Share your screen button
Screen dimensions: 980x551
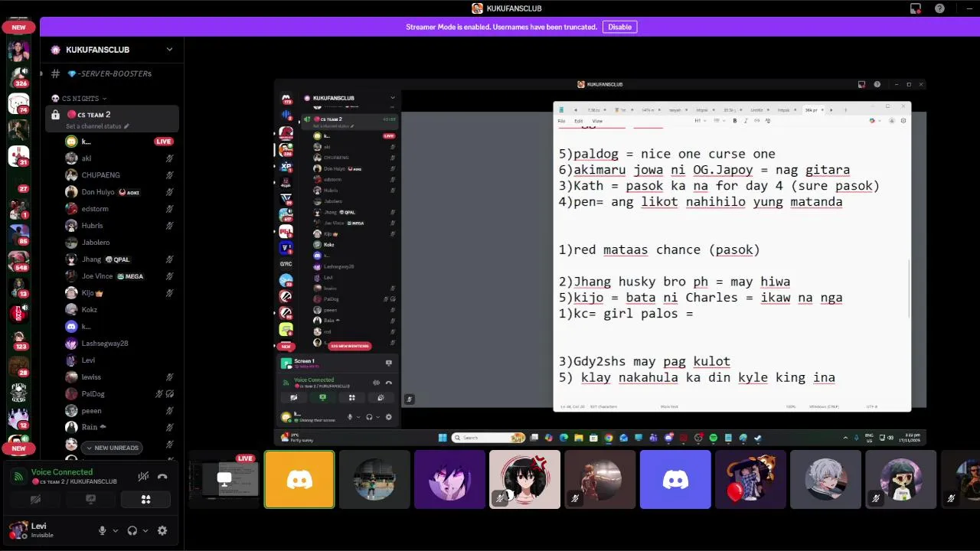click(90, 500)
